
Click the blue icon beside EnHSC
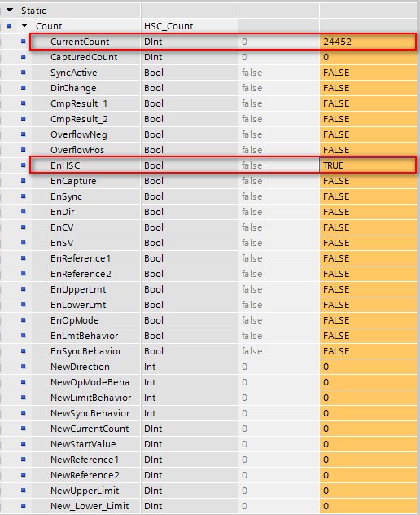point(24,165)
